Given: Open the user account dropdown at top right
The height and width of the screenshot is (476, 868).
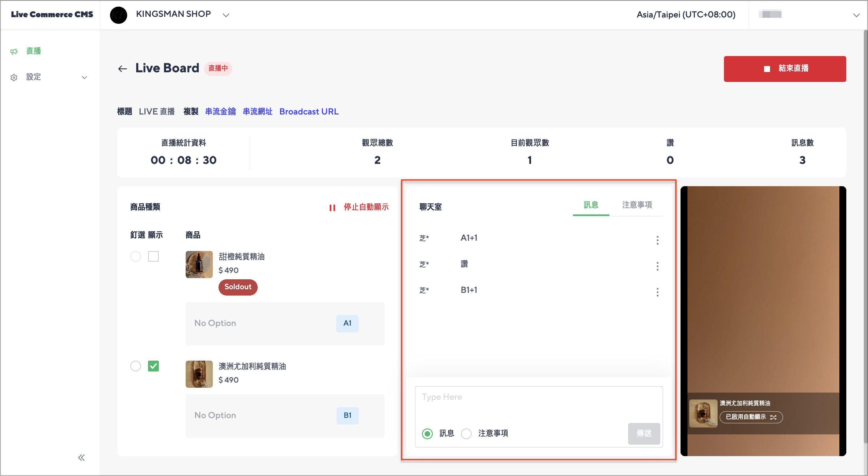Looking at the screenshot, I should tap(856, 15).
